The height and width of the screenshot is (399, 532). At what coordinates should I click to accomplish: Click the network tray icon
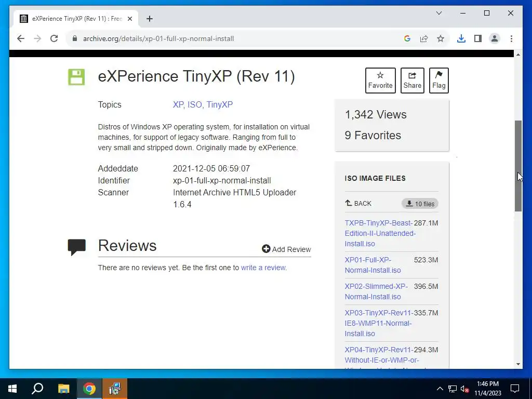point(453,389)
